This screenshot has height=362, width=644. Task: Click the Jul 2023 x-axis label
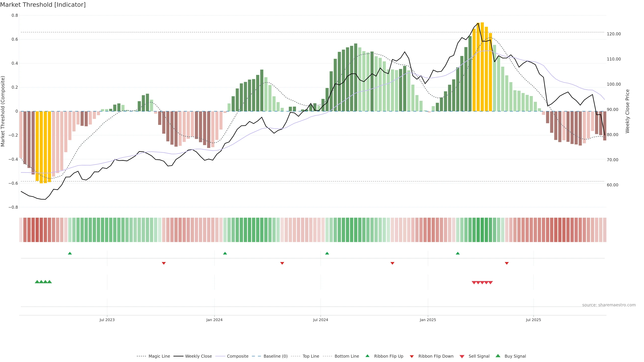pos(107,320)
